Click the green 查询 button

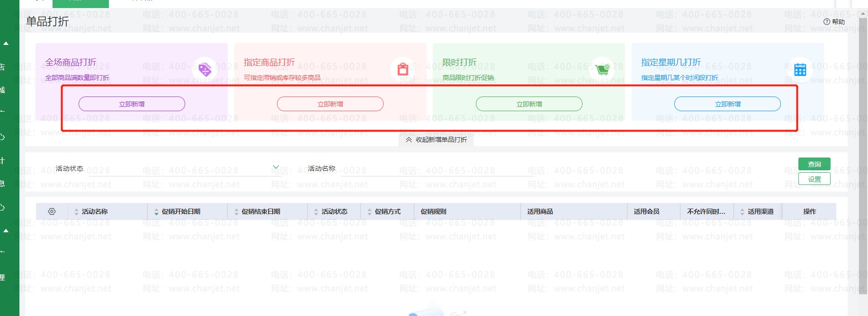click(814, 164)
